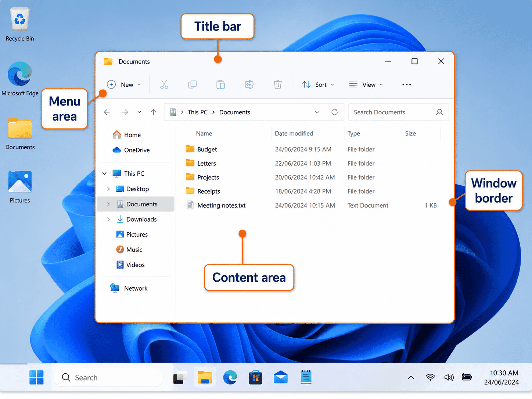The height and width of the screenshot is (399, 532).
Task: Click the Search Documents field
Action: (399, 112)
